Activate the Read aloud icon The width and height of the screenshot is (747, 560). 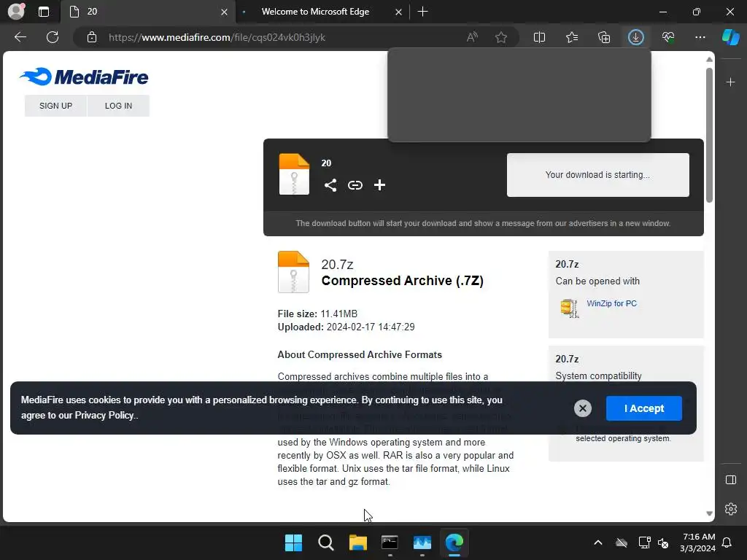472,37
